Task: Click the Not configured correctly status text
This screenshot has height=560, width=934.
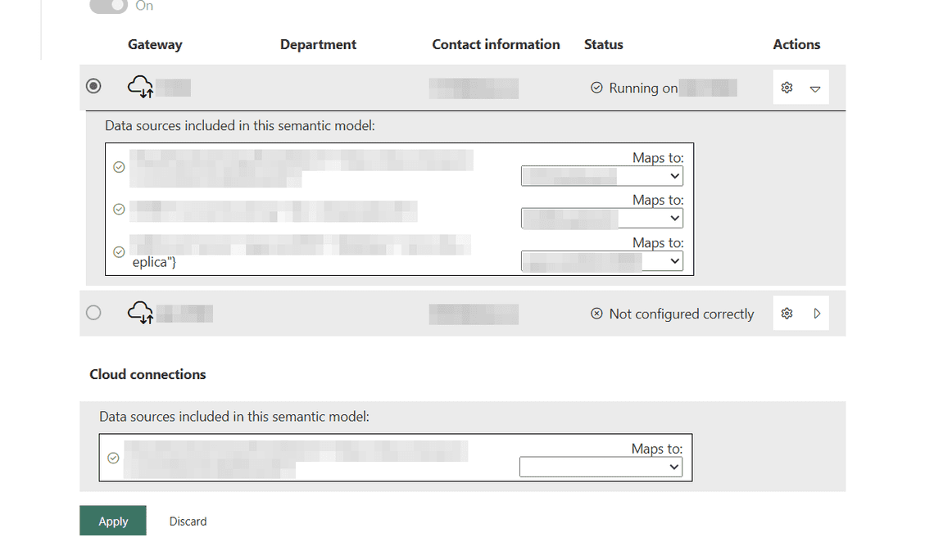Action: 682,314
